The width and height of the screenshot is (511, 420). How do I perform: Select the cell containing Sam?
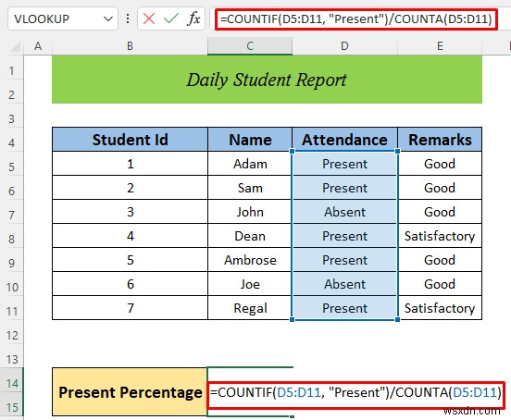(250, 188)
